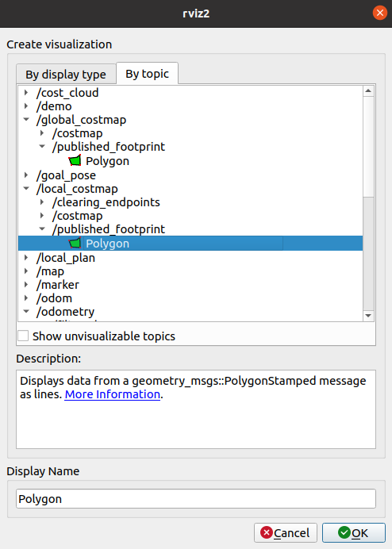Expand /costmap under /local_costmap
392x549 pixels.
pos(42,216)
